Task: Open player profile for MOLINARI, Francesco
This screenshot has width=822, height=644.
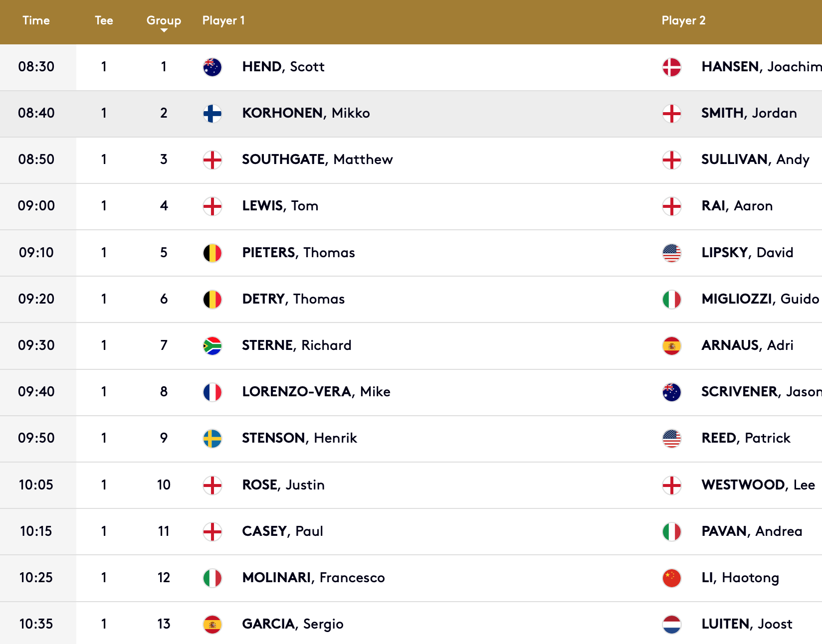Action: [x=313, y=577]
